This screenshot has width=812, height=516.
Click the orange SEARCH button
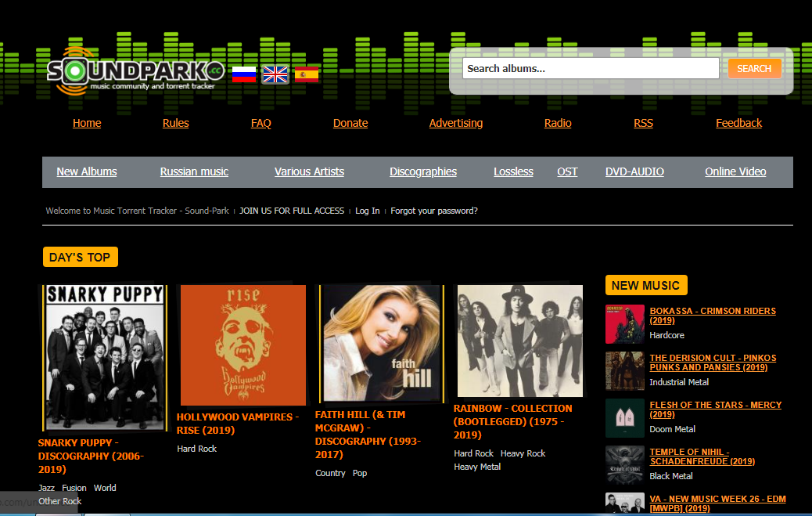pyautogui.click(x=754, y=68)
